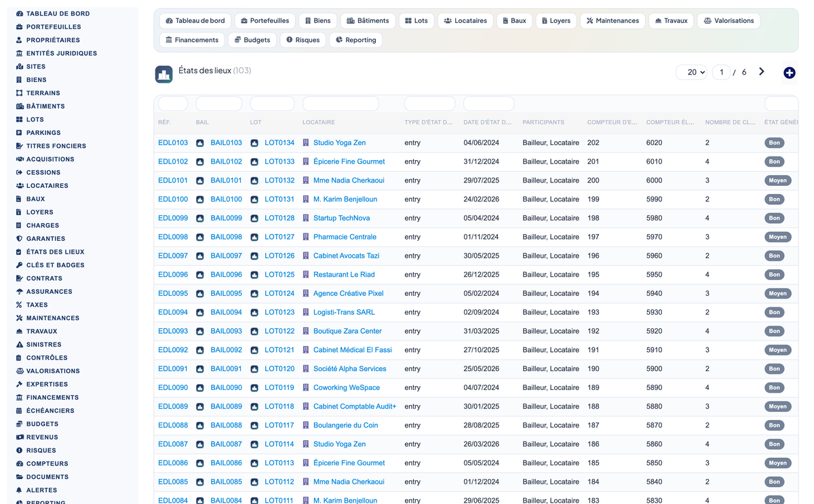This screenshot has height=504, width=814.
Task: Click the Locataire column filter field
Action: pyautogui.click(x=341, y=104)
